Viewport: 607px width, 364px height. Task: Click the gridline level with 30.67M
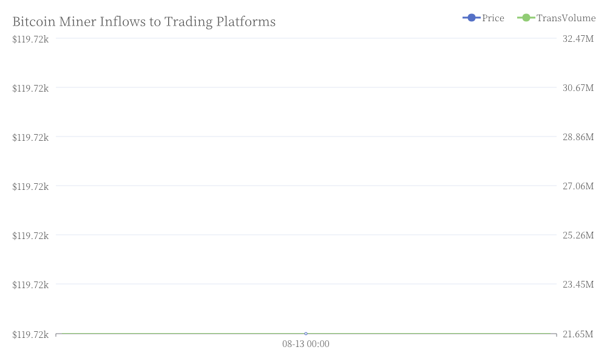[306, 87]
